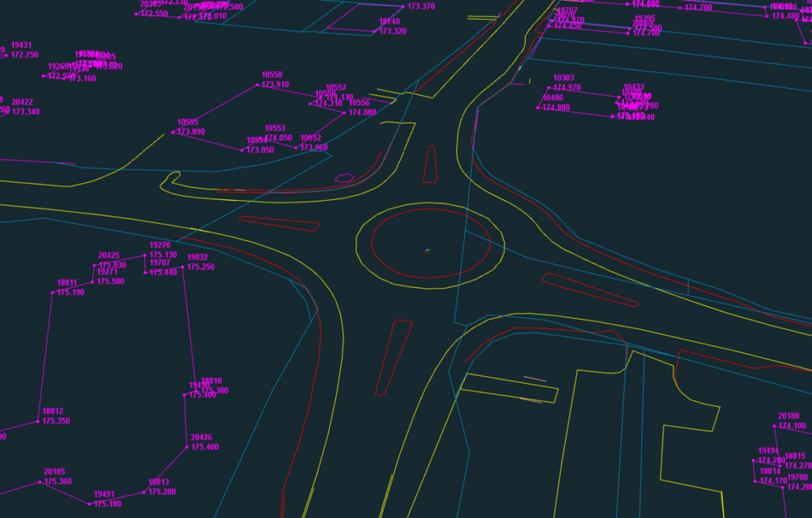Select point label 18707
Image resolution: width=812 pixels, height=518 pixels.
567,11
